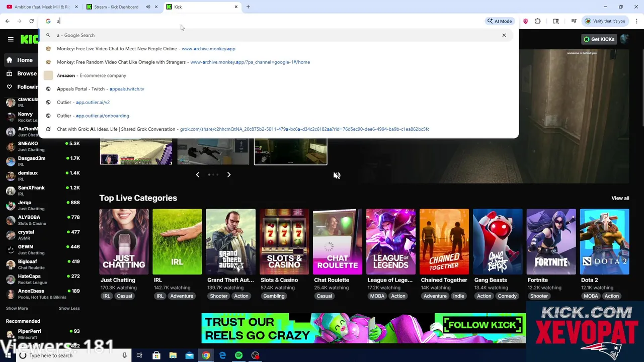Open the Slots & Casino category thumbnail
The width and height of the screenshot is (644, 362).
point(284,242)
